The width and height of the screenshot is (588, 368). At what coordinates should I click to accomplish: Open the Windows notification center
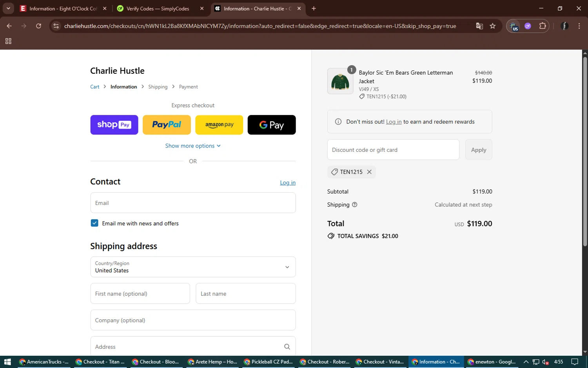575,362
